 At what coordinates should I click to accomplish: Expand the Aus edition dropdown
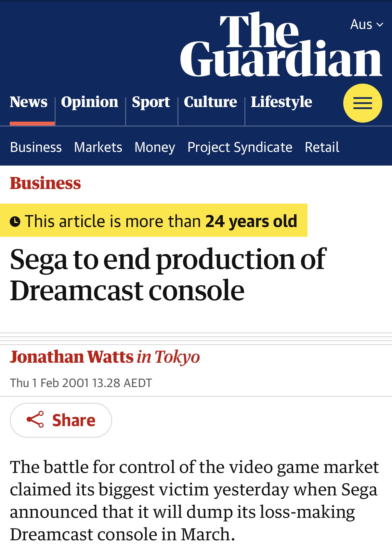366,24
